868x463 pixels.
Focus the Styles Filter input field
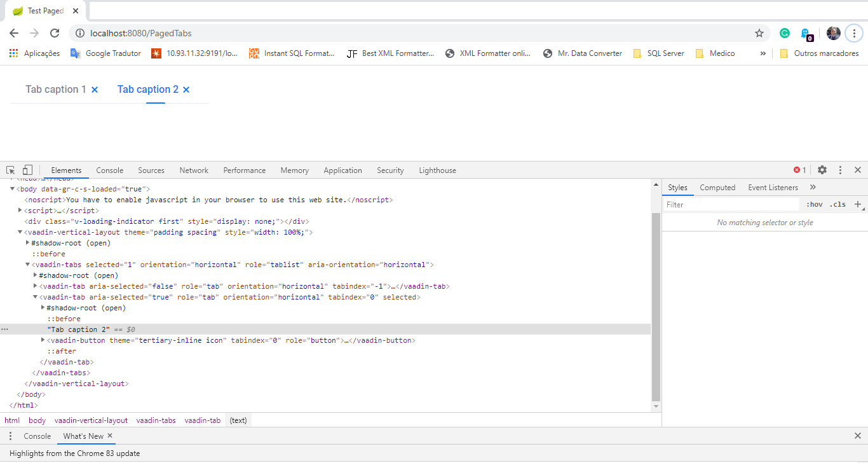pos(731,205)
